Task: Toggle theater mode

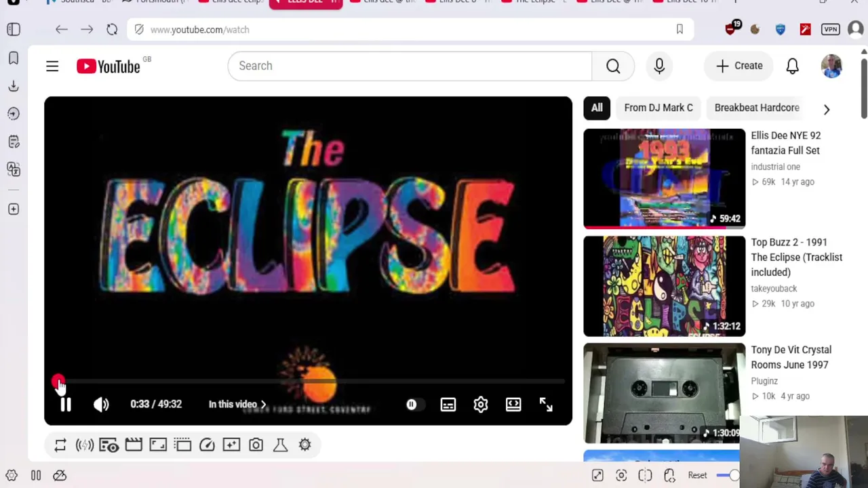Action: click(x=513, y=405)
